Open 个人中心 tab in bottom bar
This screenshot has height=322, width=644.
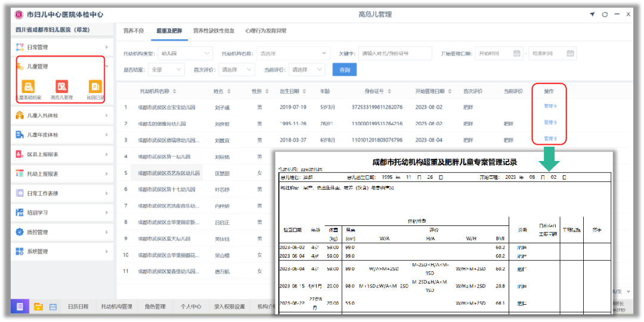pos(191,306)
